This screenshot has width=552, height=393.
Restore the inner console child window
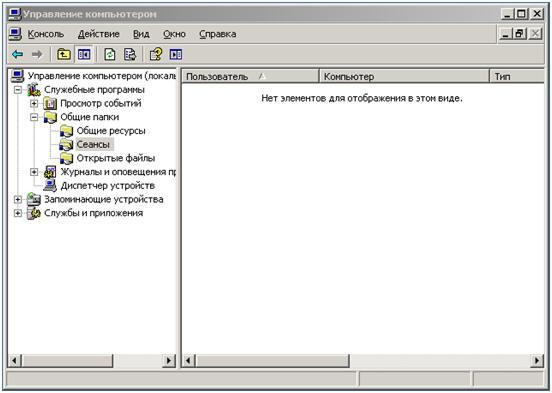pyautogui.click(x=519, y=34)
